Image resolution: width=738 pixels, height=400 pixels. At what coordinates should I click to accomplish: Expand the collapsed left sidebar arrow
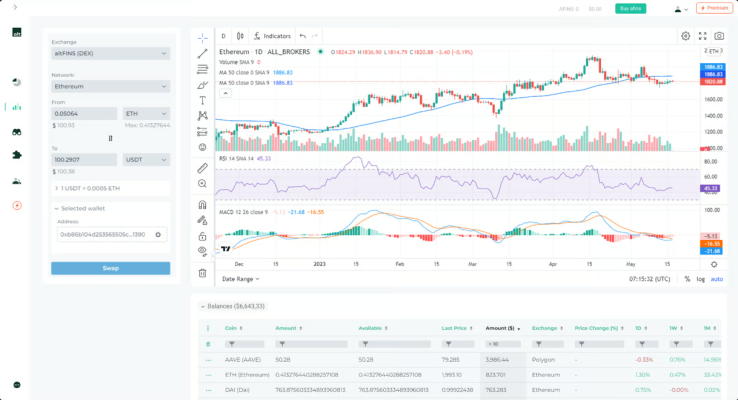tap(15, 7)
